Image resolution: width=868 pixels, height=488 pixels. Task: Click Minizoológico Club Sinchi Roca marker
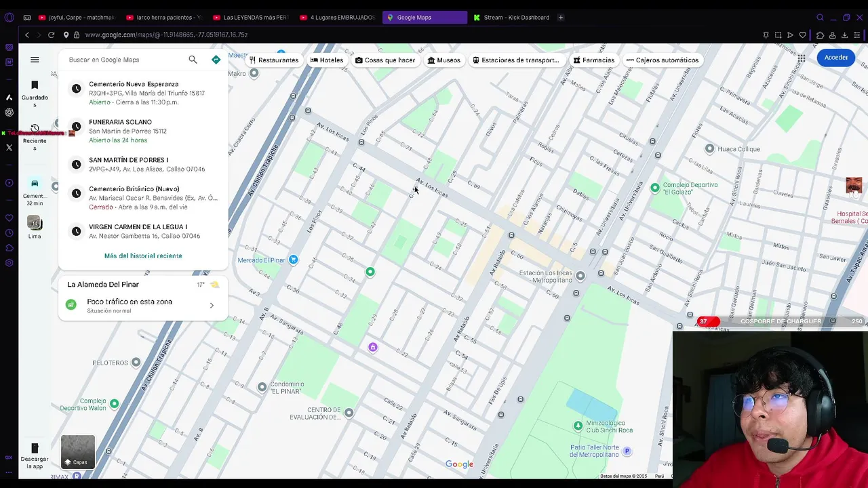pos(578,426)
